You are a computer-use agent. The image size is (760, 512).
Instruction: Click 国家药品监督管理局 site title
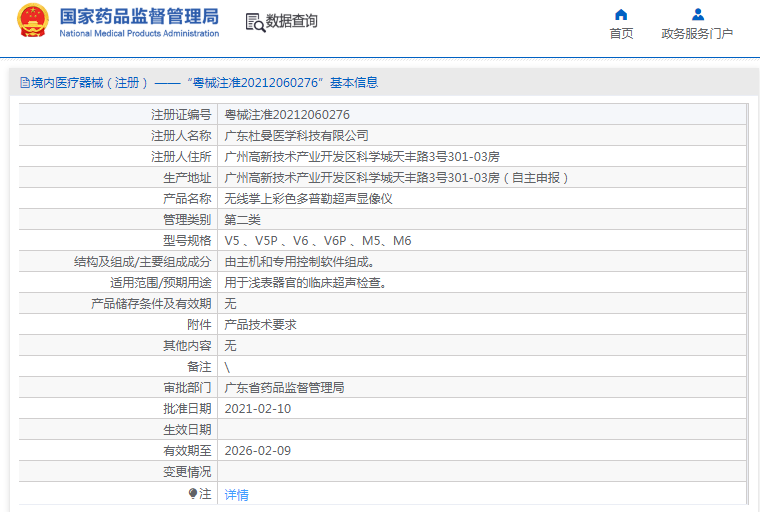pyautogui.click(x=139, y=16)
